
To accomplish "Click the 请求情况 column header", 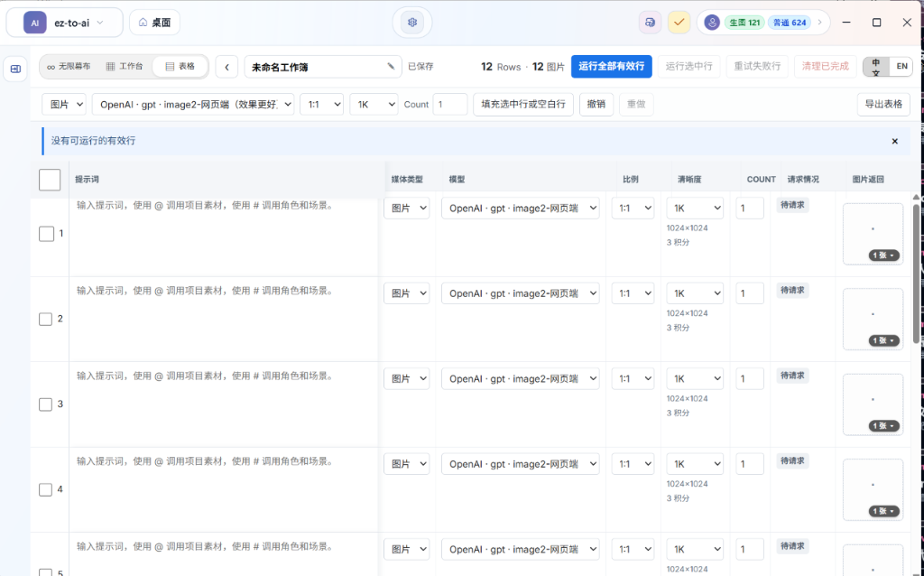I will 803,180.
